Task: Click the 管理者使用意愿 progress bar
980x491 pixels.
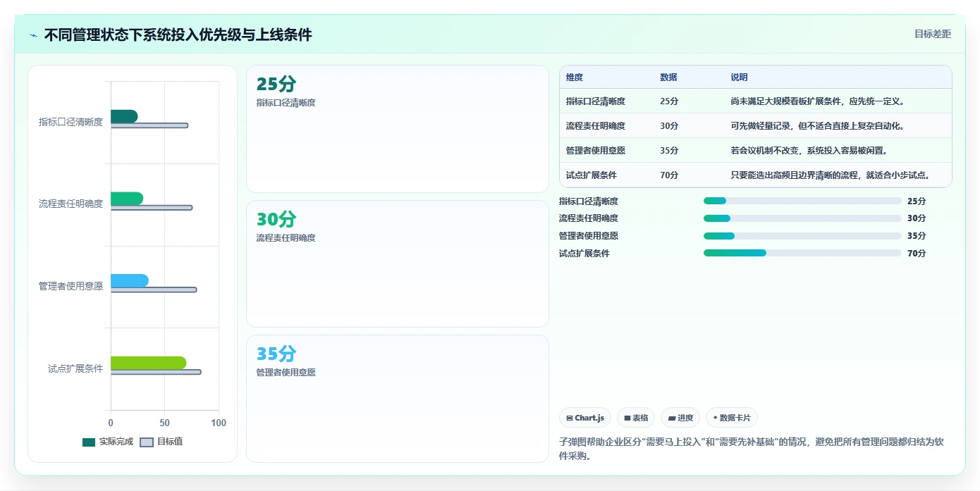Action: [802, 236]
